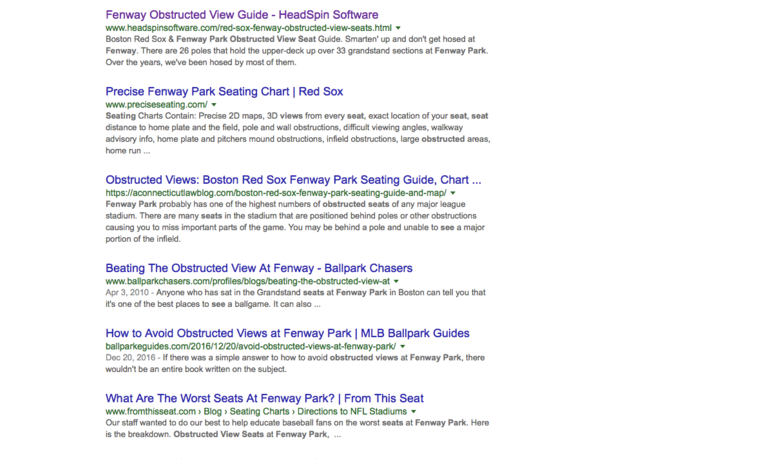Click the www.ballparkchasers.com green URL text
775x459 pixels.
tap(248, 282)
